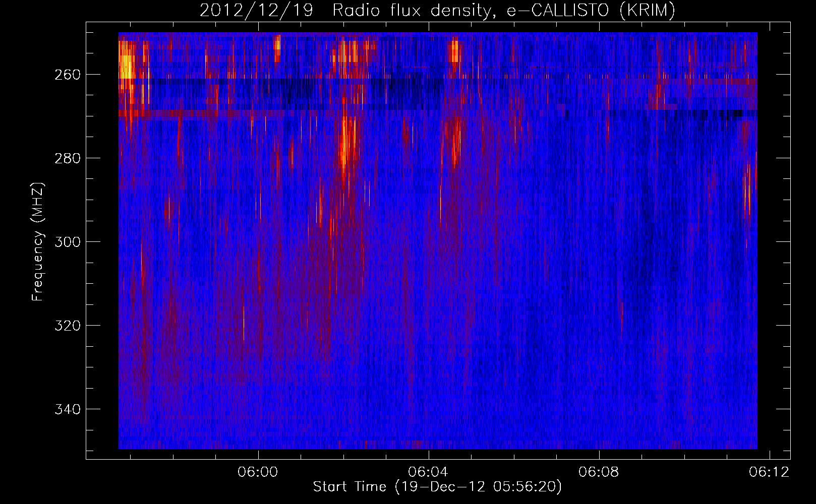Click the 06:00 time tick label

pyautogui.click(x=258, y=472)
